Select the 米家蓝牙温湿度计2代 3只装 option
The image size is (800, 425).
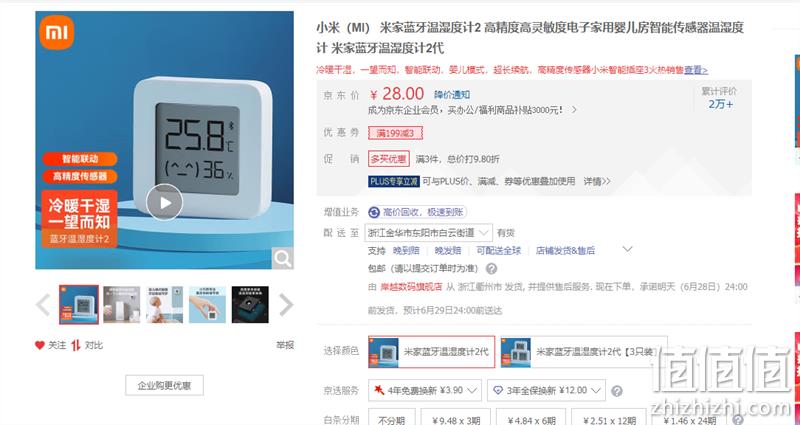(584, 352)
